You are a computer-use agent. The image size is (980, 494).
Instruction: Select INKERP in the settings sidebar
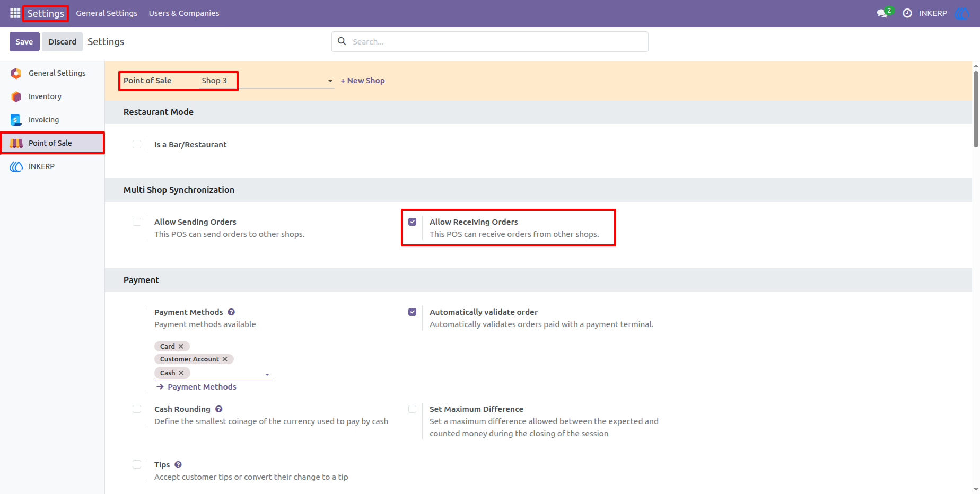(x=52, y=166)
